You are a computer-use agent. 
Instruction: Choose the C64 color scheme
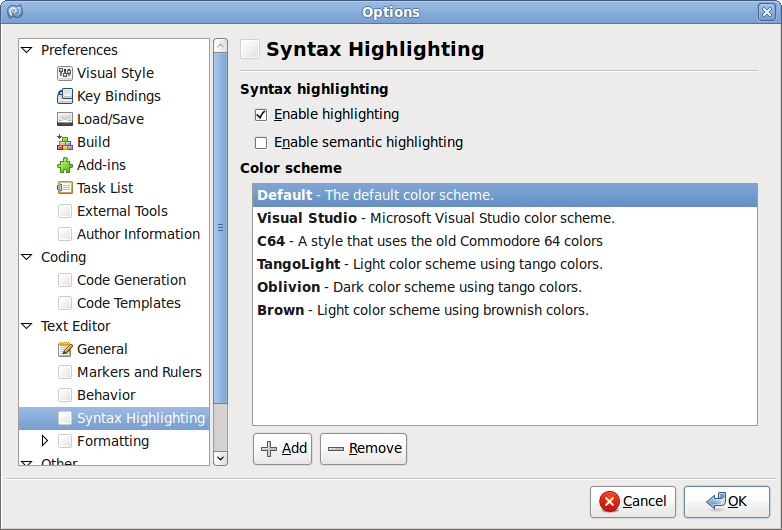(505, 241)
